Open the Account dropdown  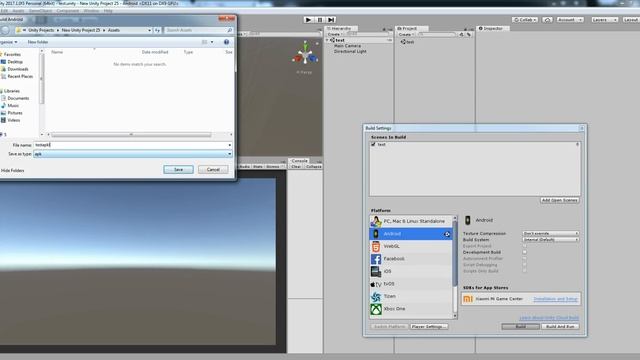pos(570,20)
